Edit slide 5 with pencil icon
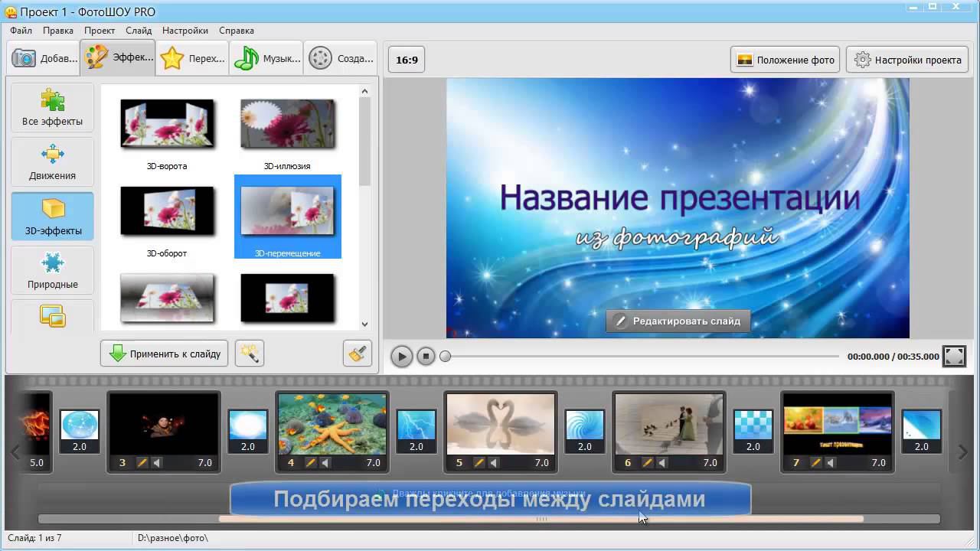The height and width of the screenshot is (551, 980). (x=479, y=462)
